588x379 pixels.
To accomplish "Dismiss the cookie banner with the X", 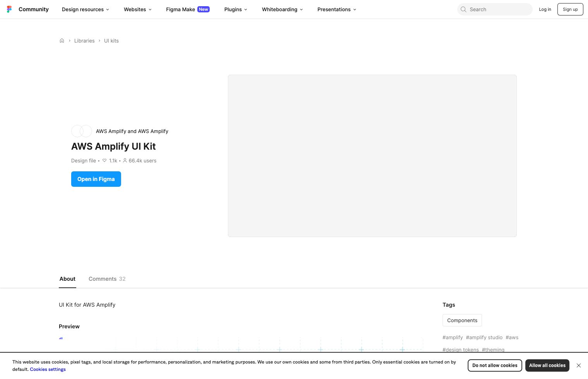I will 579,365.
